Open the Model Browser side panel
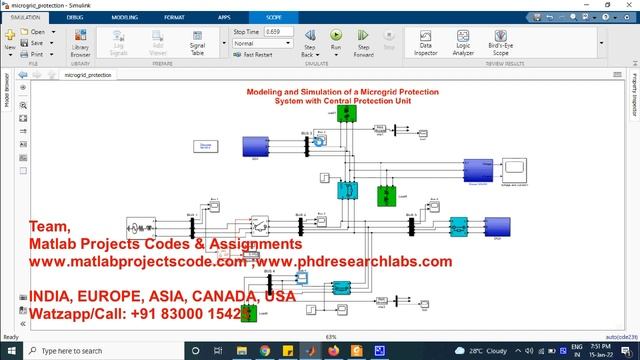The height and width of the screenshot is (360, 640). point(7,91)
